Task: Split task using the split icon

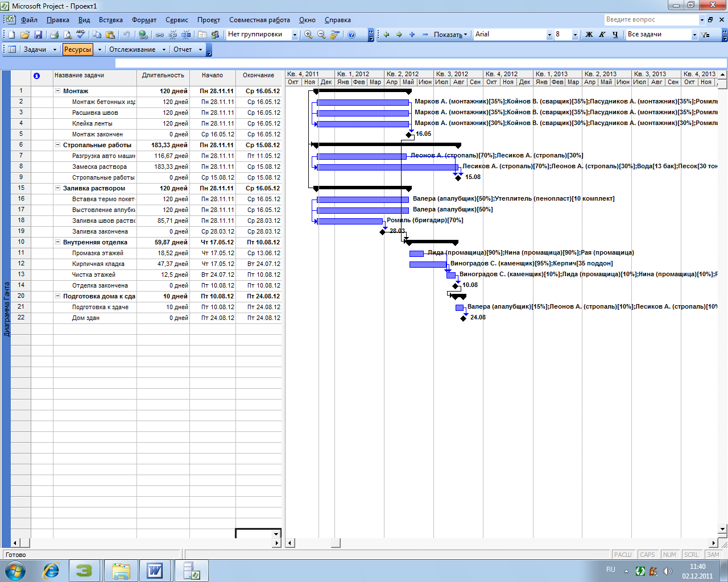Action: pos(186,35)
